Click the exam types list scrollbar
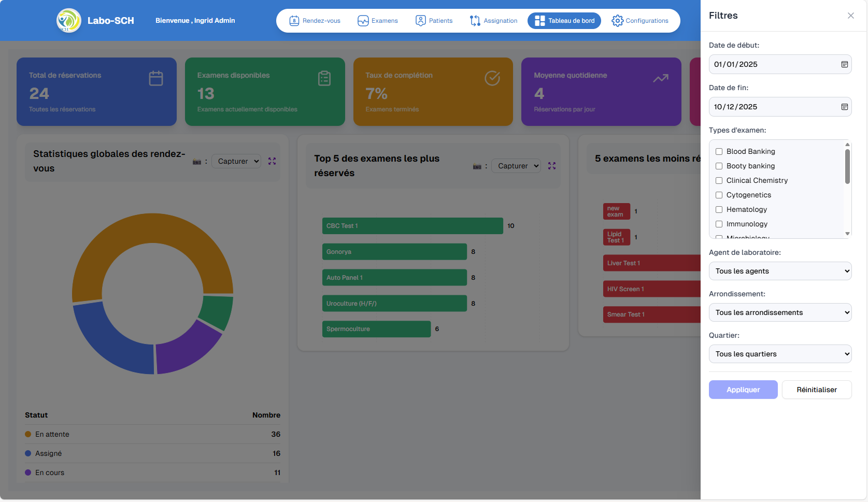This screenshot has height=502, width=868. click(847, 167)
